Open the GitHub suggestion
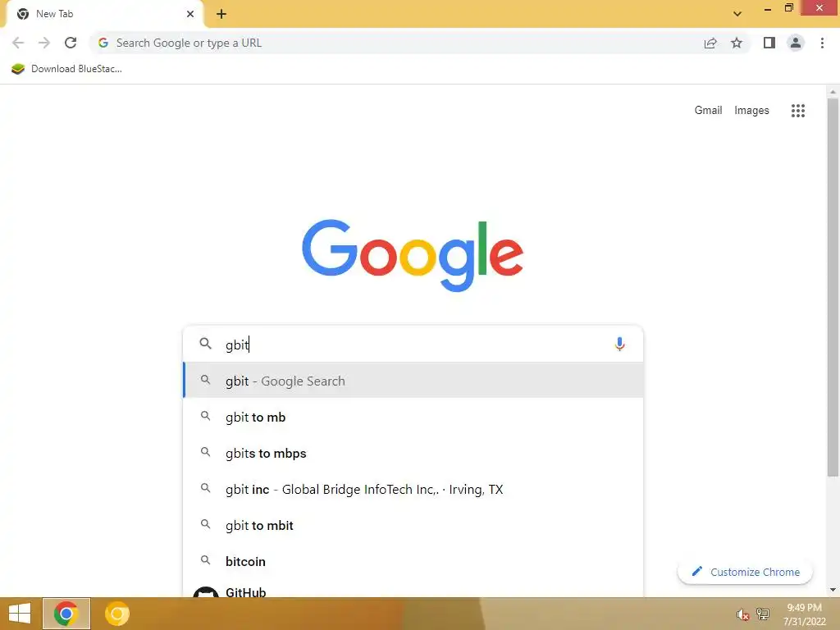This screenshot has width=840, height=630. [413, 589]
